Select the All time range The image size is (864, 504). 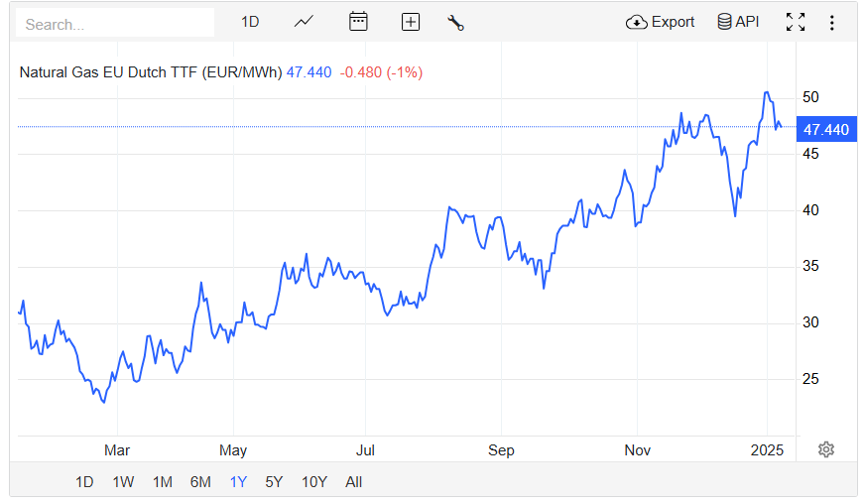354,482
